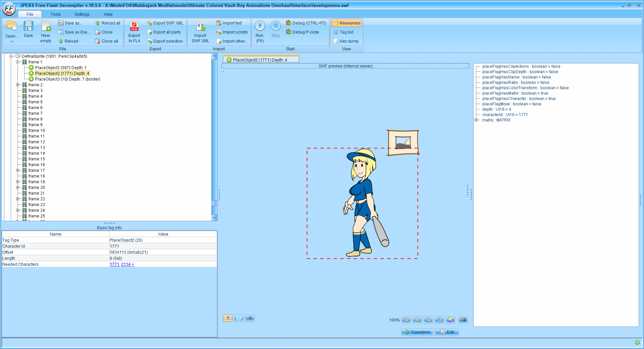This screenshot has height=349, width=644.
Task: Expand the frame 19 tree node
Action: click(x=18, y=182)
